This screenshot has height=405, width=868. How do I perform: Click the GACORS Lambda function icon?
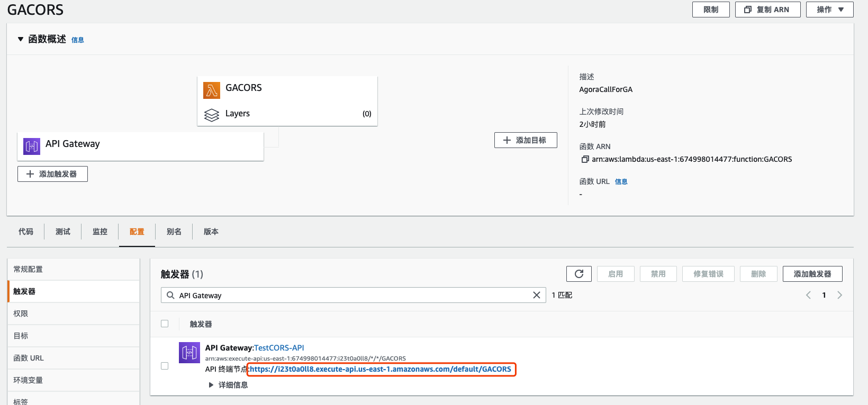[x=212, y=90]
